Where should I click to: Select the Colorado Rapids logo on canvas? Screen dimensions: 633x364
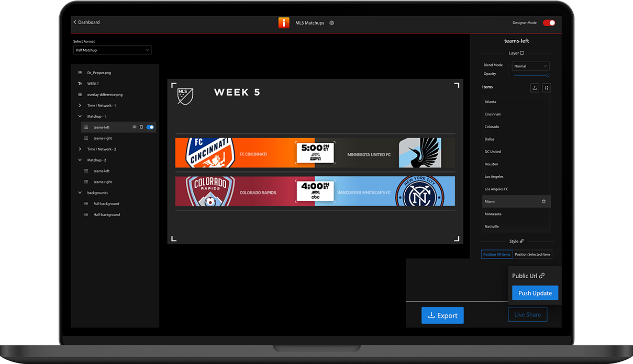(210, 191)
